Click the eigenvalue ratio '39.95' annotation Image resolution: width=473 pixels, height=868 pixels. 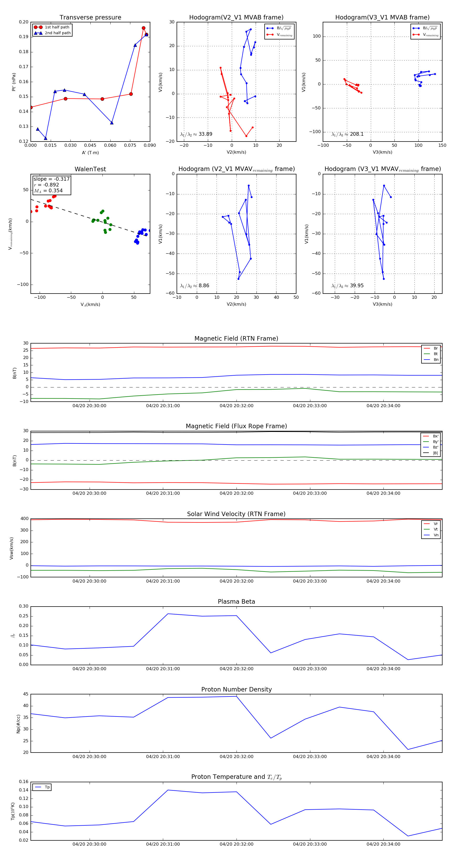(x=347, y=286)
